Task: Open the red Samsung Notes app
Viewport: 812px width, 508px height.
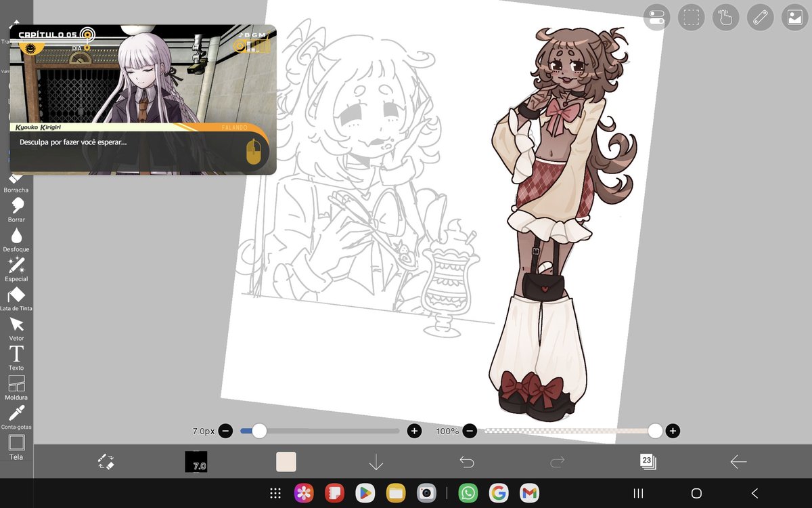Action: pos(334,493)
